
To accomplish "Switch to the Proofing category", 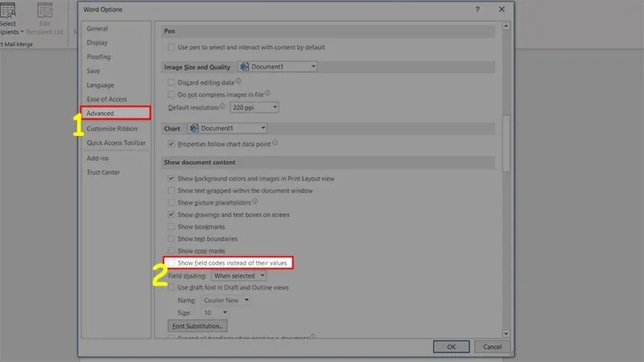I will point(98,56).
